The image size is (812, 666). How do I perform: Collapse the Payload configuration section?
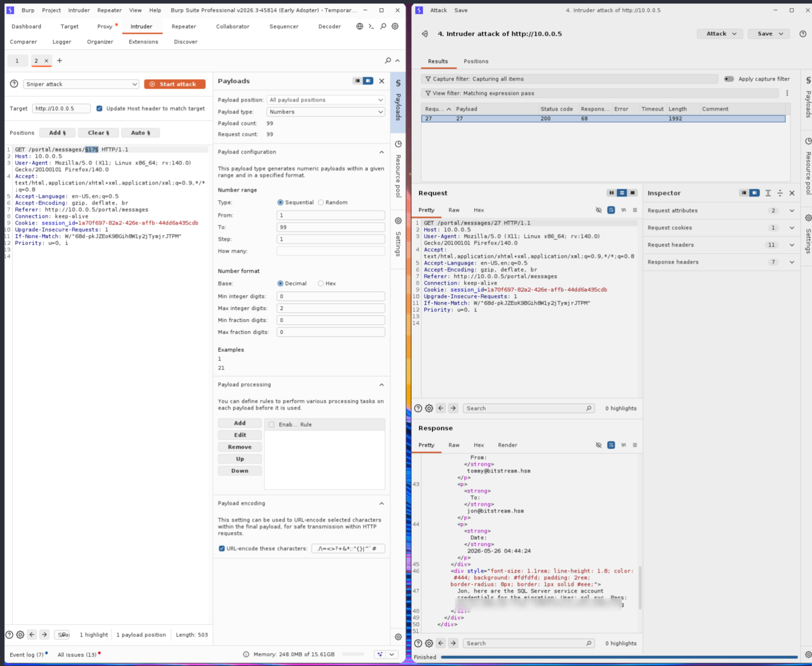[x=382, y=152]
